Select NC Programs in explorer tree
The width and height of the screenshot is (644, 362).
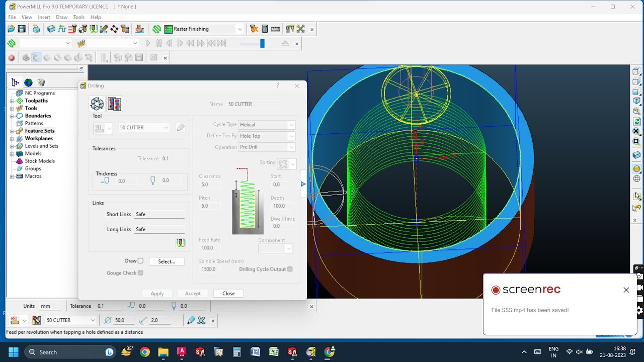pos(40,93)
